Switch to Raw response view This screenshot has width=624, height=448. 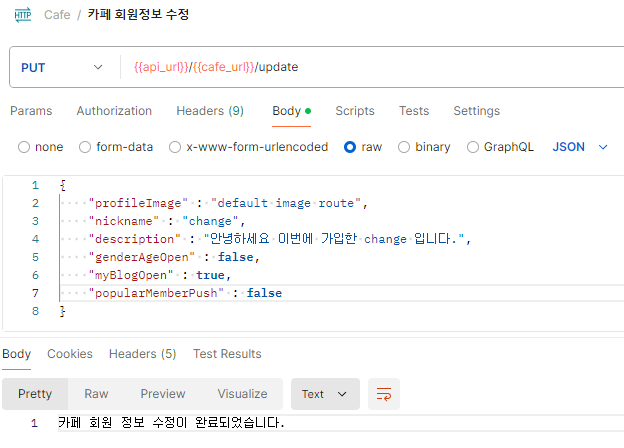pyautogui.click(x=96, y=394)
